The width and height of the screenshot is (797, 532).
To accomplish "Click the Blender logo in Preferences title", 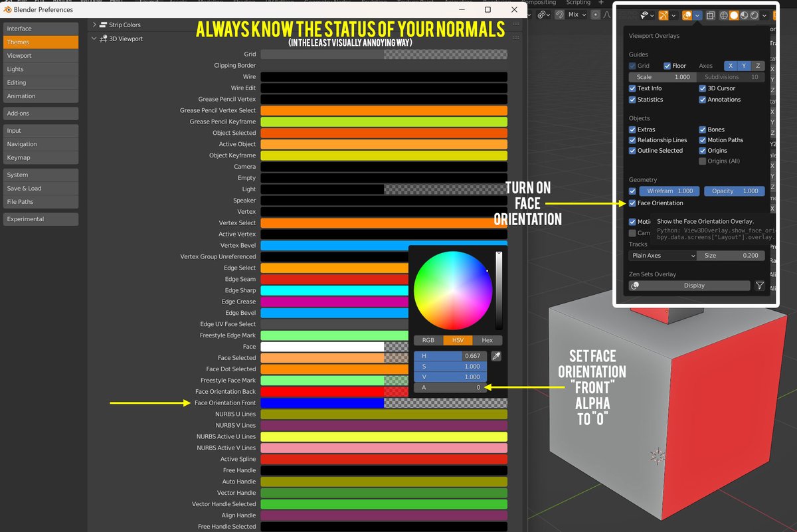I will [x=6, y=10].
